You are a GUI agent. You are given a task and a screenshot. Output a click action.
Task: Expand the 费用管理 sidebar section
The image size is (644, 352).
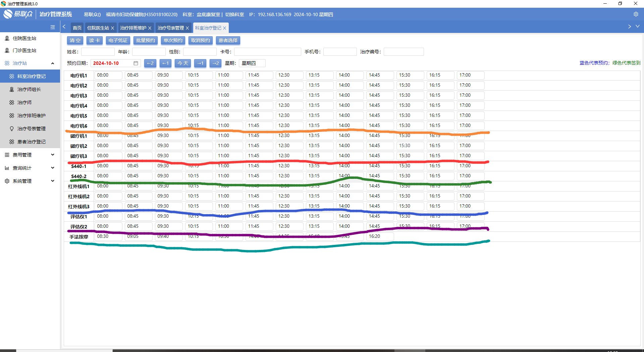pyautogui.click(x=53, y=155)
